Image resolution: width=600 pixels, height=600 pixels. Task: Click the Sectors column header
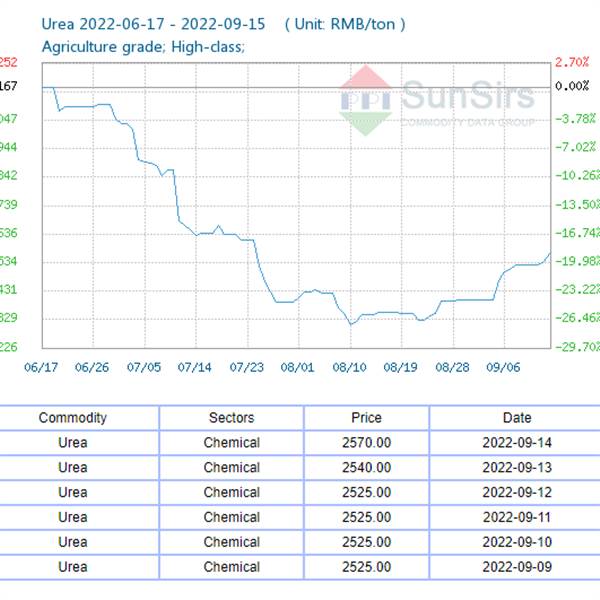[232, 417]
